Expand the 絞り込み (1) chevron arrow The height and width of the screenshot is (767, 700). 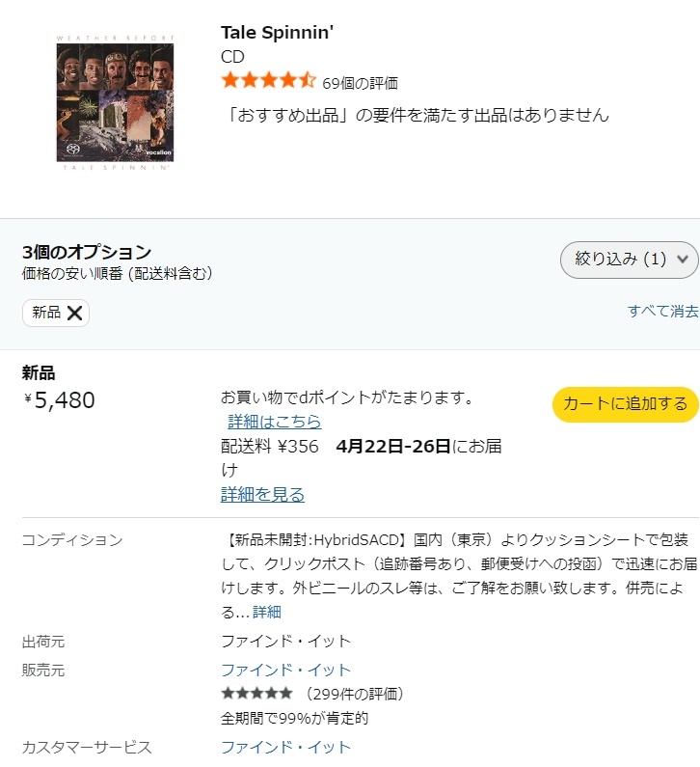pos(684,259)
